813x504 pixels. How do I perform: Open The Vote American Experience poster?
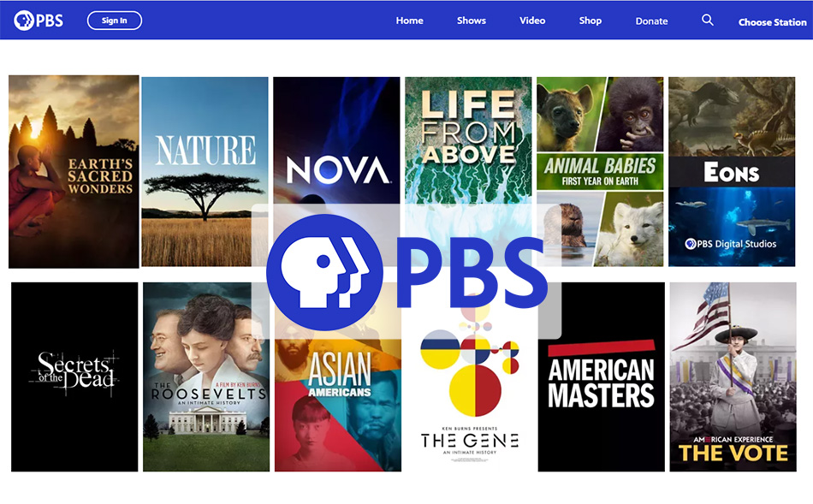pos(733,377)
